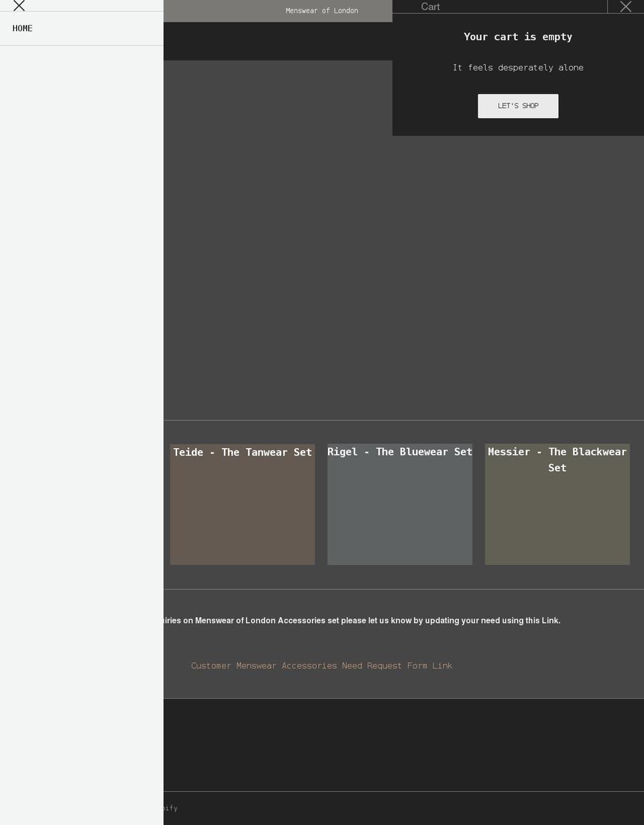Close the navigation drawer with the X icon
The width and height of the screenshot is (644, 825).
tap(19, 6)
